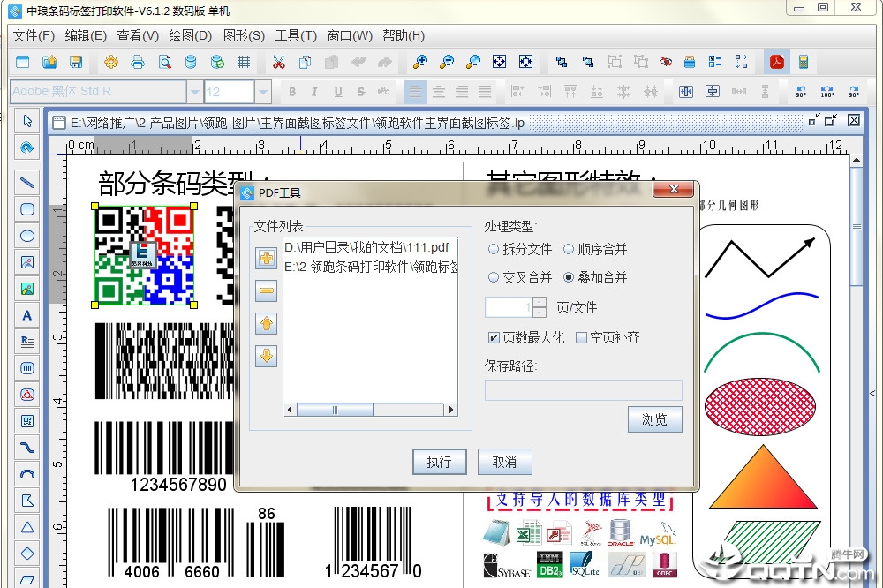Close the PDF工具 dialog
This screenshot has height=588, width=883.
pyautogui.click(x=674, y=189)
